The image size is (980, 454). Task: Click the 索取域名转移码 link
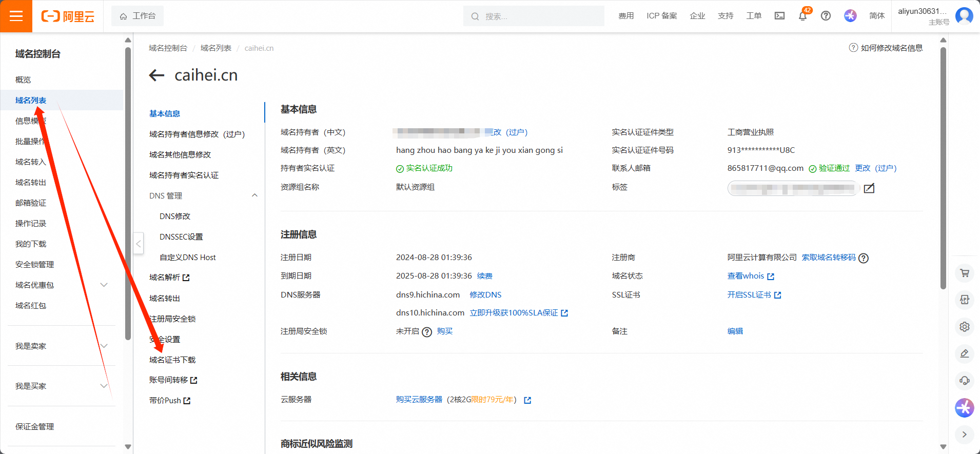pos(829,258)
